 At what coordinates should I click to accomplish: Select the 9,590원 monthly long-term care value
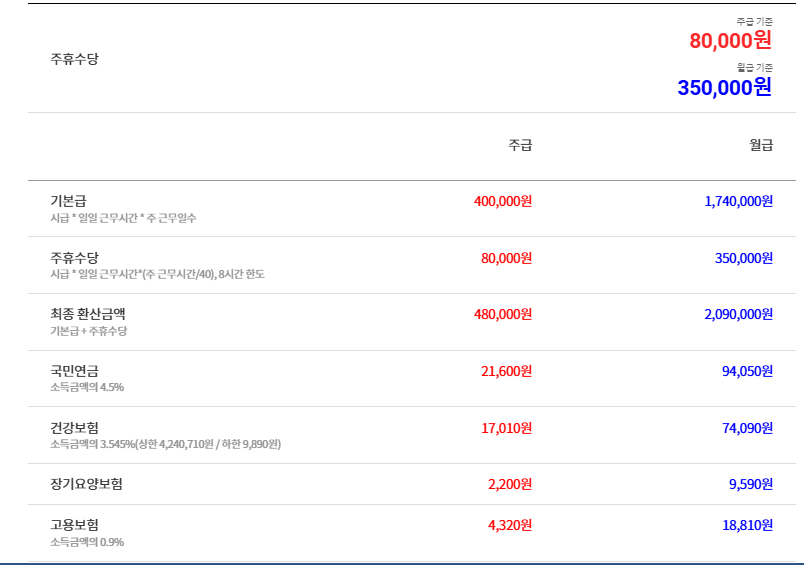751,484
